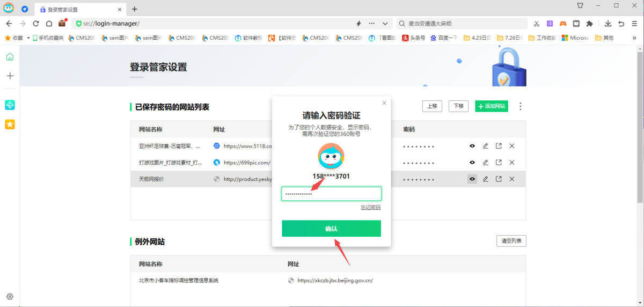Click the 清空列表 button
Screen dimensions: 644x307
[x=511, y=241]
